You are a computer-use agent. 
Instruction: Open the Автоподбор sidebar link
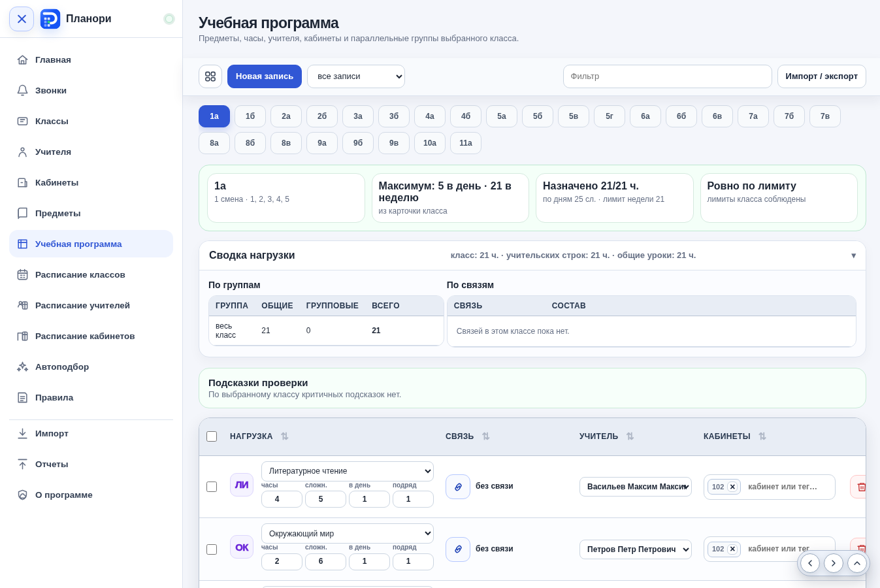[x=91, y=367]
